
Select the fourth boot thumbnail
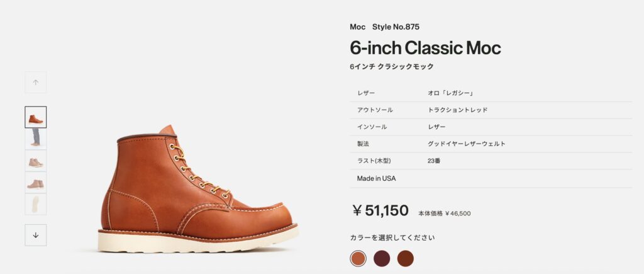(36, 182)
